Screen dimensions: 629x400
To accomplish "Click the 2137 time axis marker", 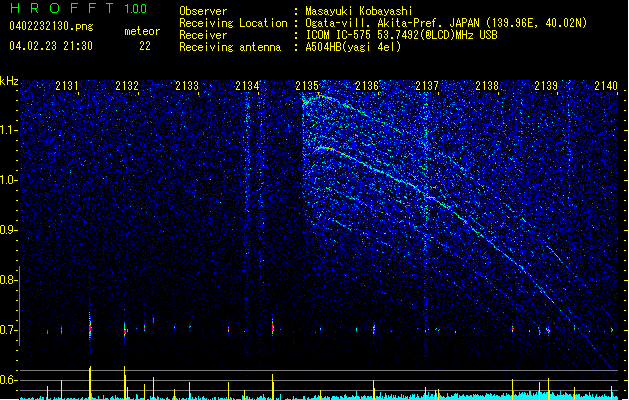I will click(427, 85).
